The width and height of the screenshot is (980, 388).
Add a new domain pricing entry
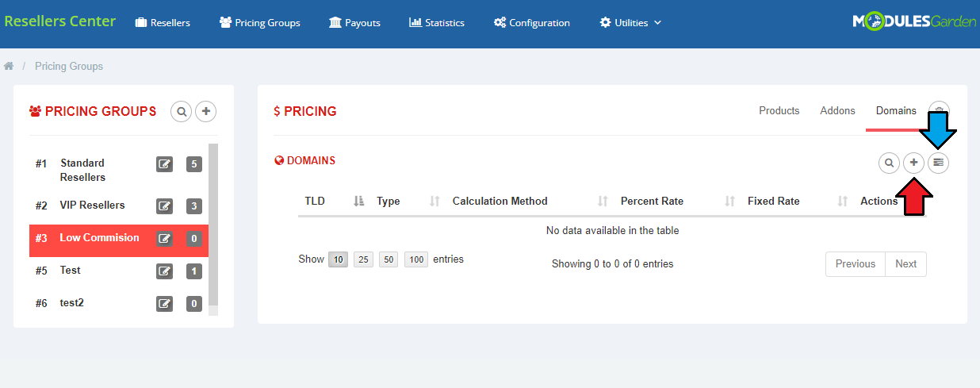pyautogui.click(x=914, y=163)
